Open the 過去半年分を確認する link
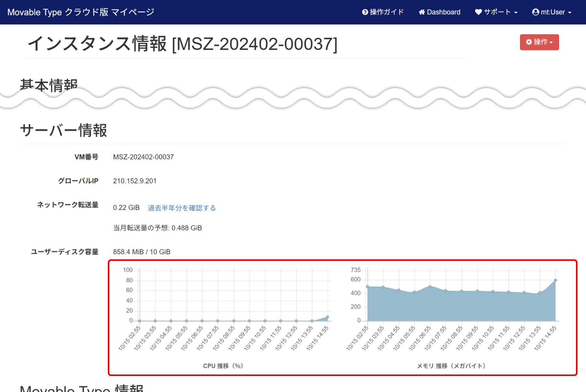This screenshot has height=392, width=586. tap(182, 208)
